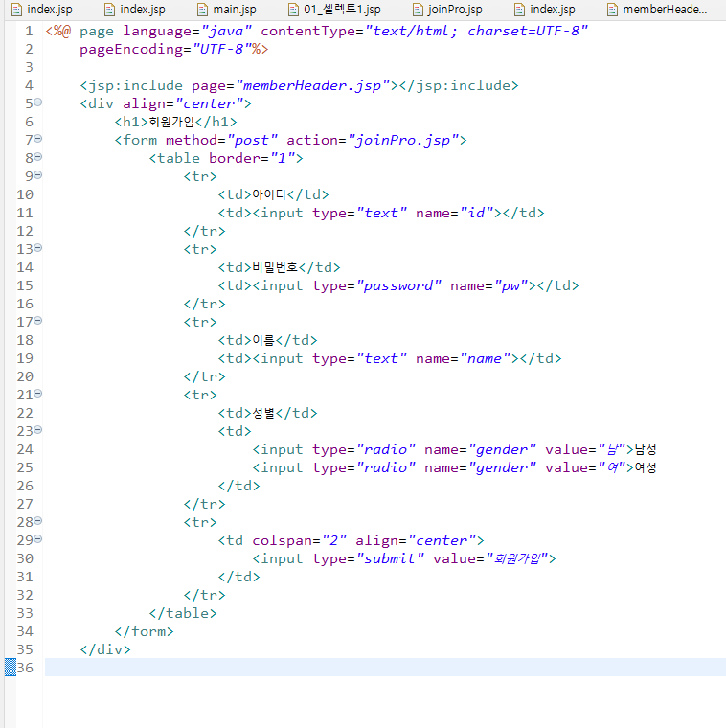
Task: Click the label 남성 on line 24
Action: click(x=646, y=449)
